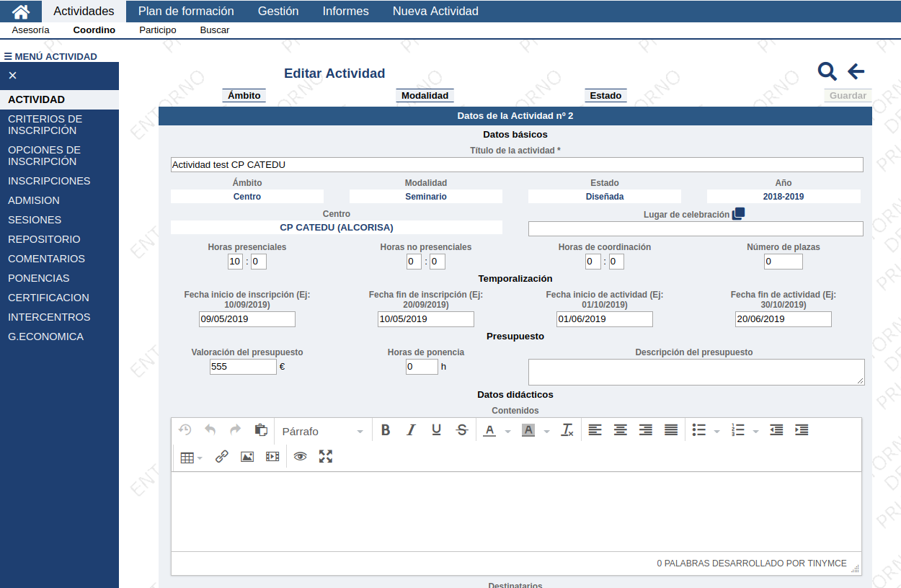Toggle strikethrough formatting
The image size is (901, 588).
(462, 430)
